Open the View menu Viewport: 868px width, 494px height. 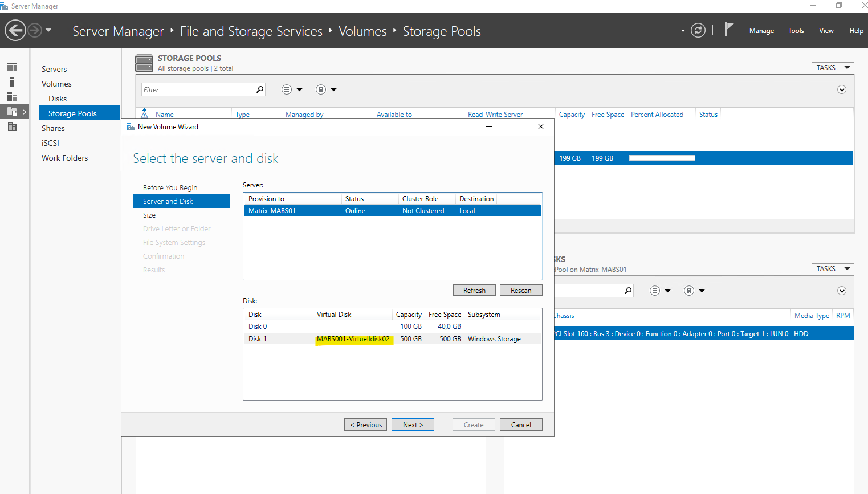[x=826, y=31]
